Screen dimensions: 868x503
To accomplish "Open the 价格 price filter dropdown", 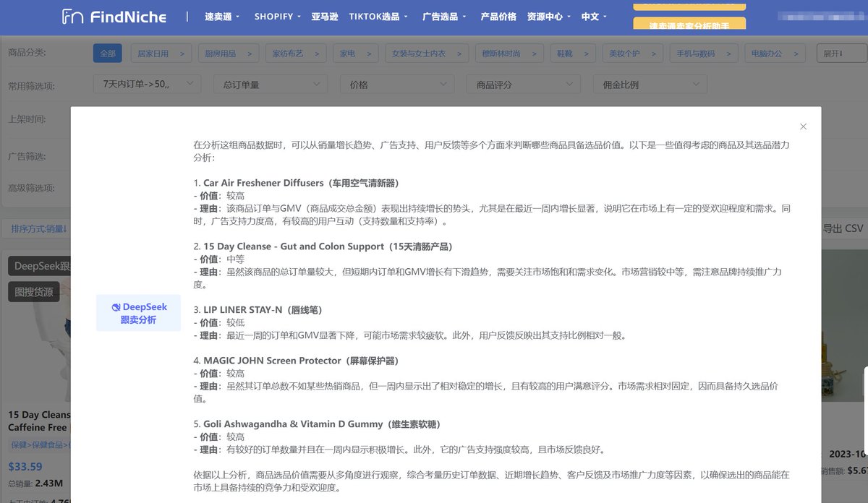I will point(396,84).
